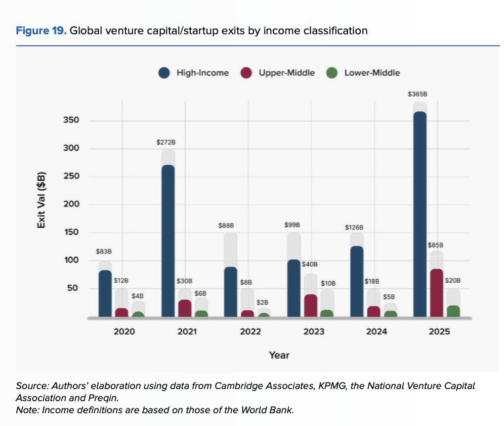Click the $6B value label
504x426 pixels.
pyautogui.click(x=200, y=293)
